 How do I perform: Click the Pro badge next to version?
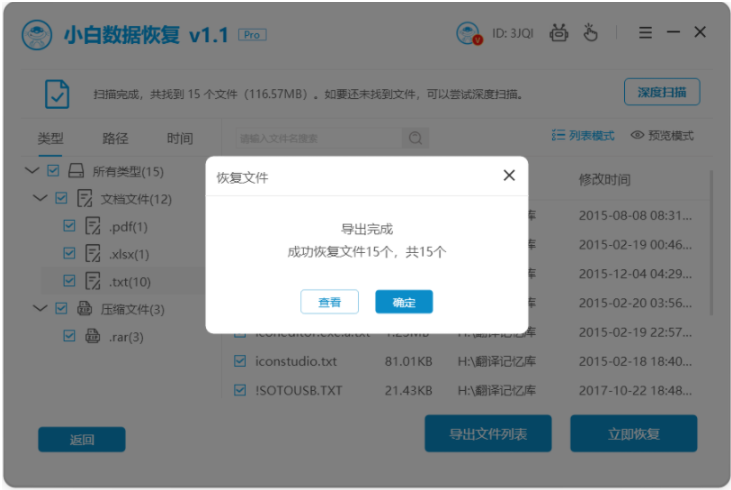coord(252,35)
